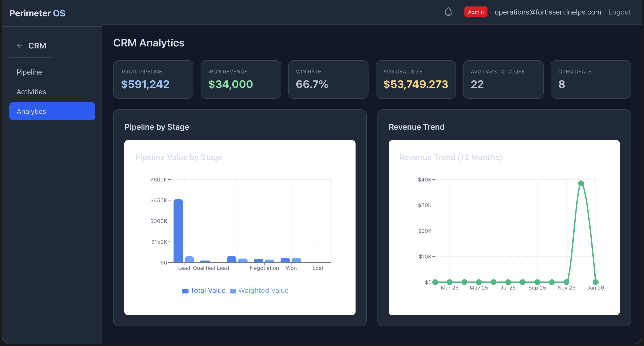Open the Activities section
Screen dimensions: 644x346
click(x=31, y=92)
